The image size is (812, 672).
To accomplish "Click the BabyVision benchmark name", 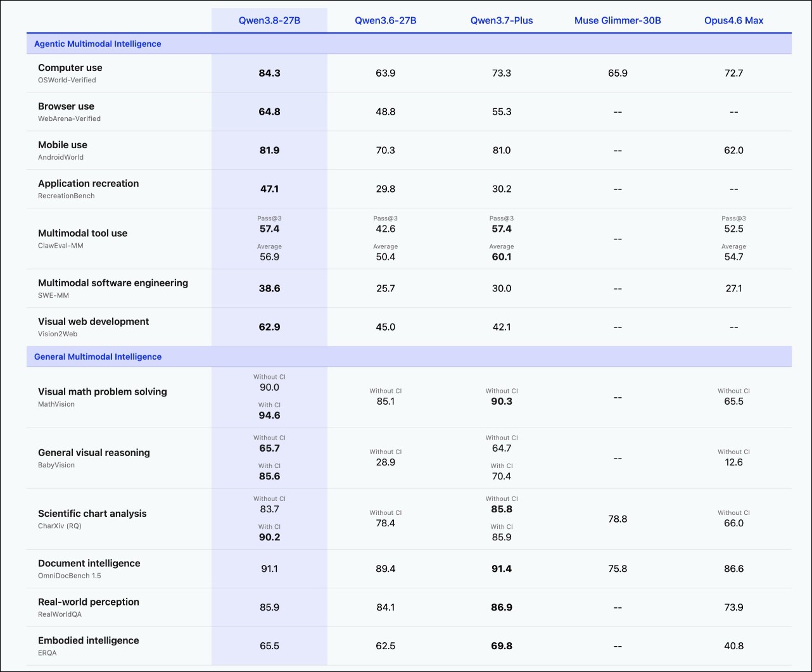I will click(x=56, y=466).
